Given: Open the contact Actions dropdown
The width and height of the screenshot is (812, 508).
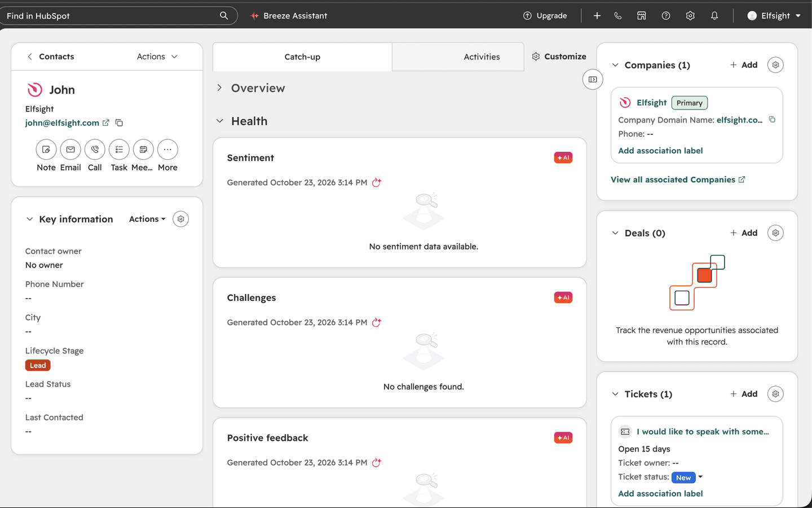Looking at the screenshot, I should (157, 56).
